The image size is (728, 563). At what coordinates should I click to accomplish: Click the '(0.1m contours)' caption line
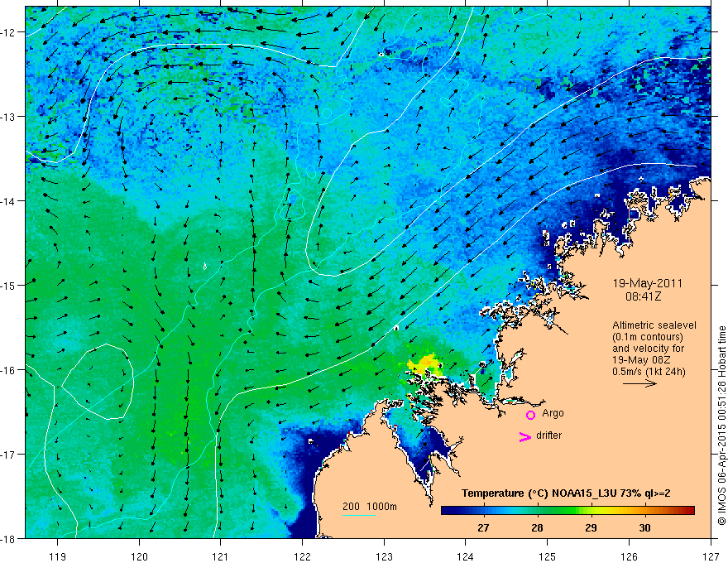click(648, 337)
